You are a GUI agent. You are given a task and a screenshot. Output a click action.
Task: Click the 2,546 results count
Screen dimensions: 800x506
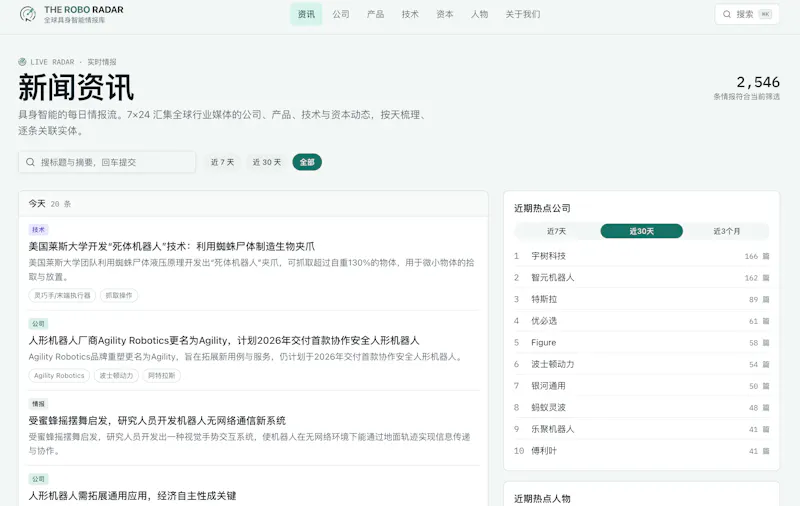pyautogui.click(x=758, y=82)
